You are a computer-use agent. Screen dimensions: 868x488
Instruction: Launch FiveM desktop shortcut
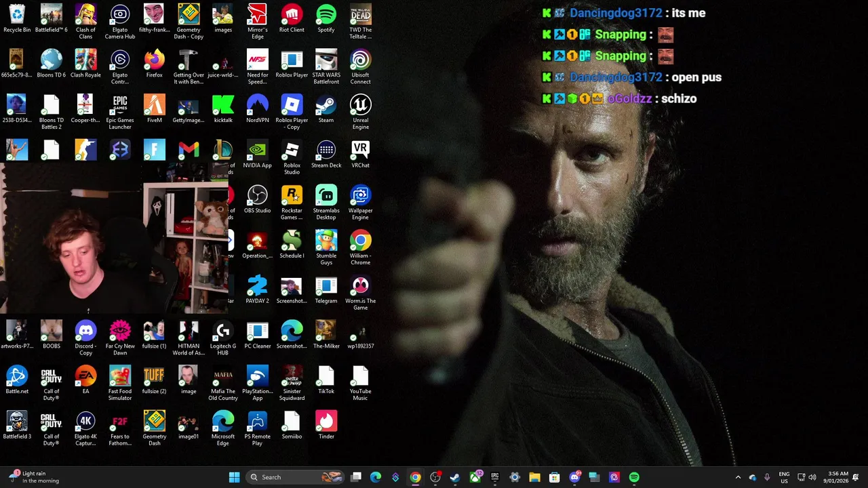click(154, 110)
